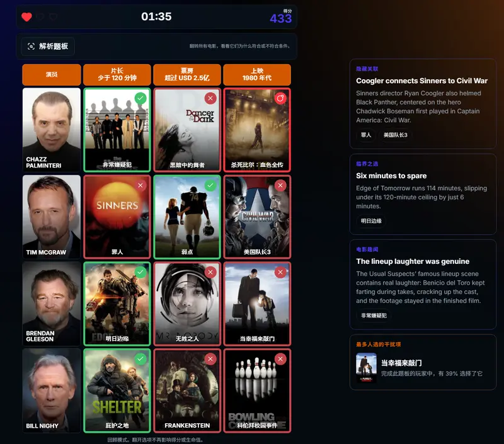This screenshot has width=504, height=444.
Task: Click the 非常嫌疑犯 tag under lineup laughter card
Action: point(374,316)
